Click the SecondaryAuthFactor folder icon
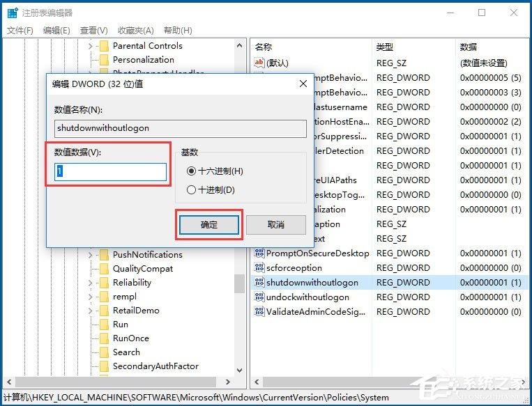The width and height of the screenshot is (532, 406). pos(104,366)
